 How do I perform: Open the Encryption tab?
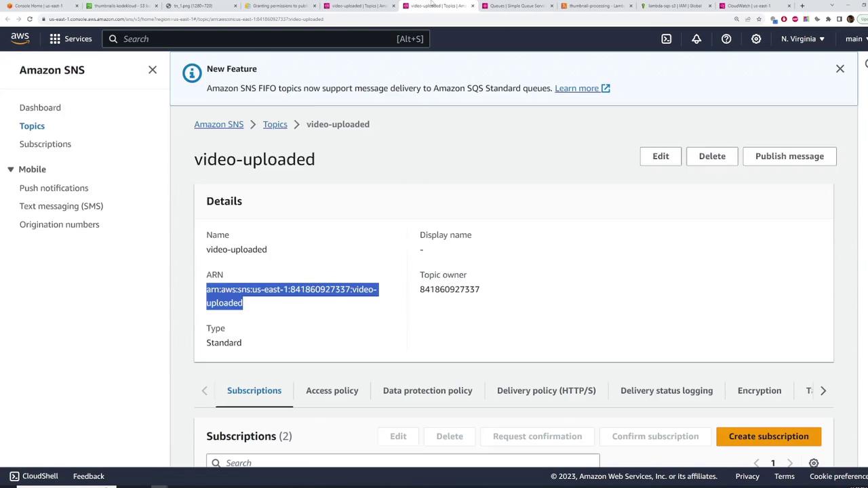pyautogui.click(x=759, y=390)
